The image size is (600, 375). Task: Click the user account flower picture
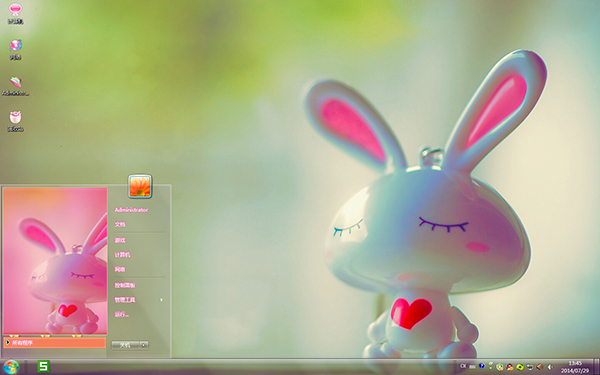140,186
